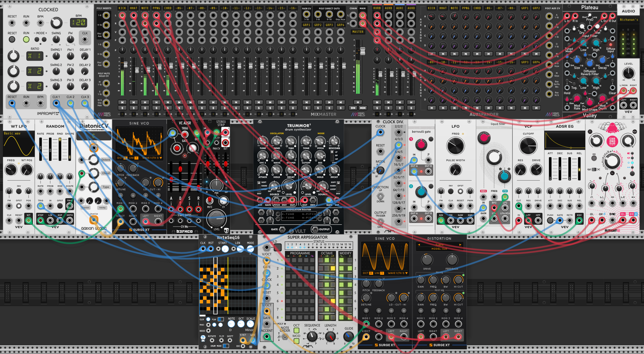The image size is (644, 354).
Task: Click the MixMaster KICK channel fader
Action: pyautogui.click(x=126, y=65)
